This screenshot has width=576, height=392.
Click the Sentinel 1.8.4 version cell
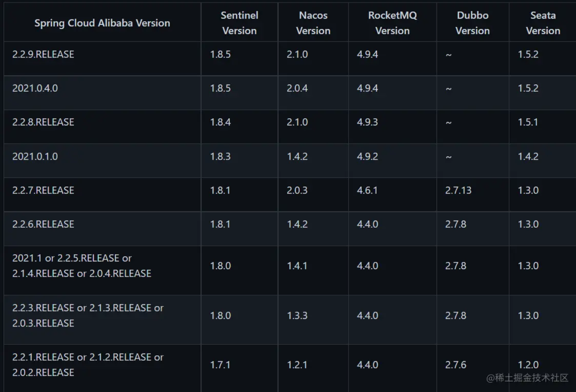220,122
